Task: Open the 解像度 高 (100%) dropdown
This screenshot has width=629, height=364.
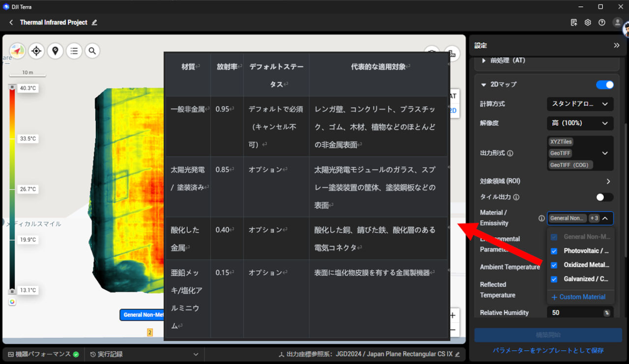Action: pyautogui.click(x=580, y=123)
